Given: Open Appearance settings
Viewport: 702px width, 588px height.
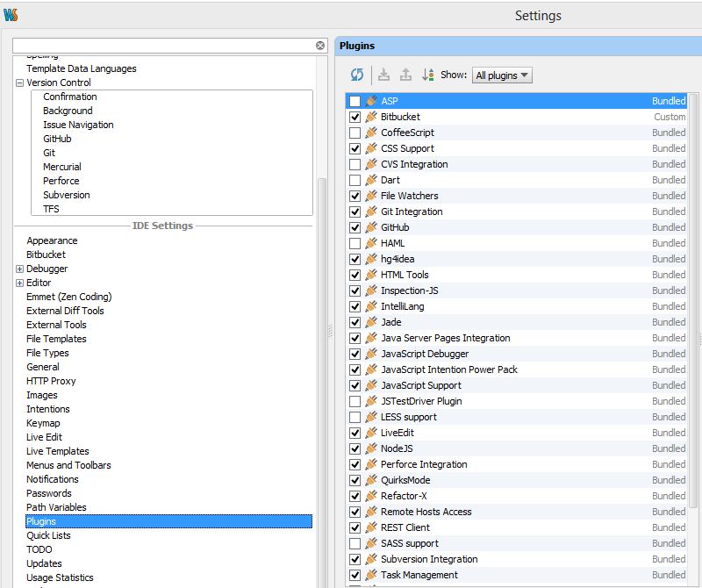Looking at the screenshot, I should [52, 240].
